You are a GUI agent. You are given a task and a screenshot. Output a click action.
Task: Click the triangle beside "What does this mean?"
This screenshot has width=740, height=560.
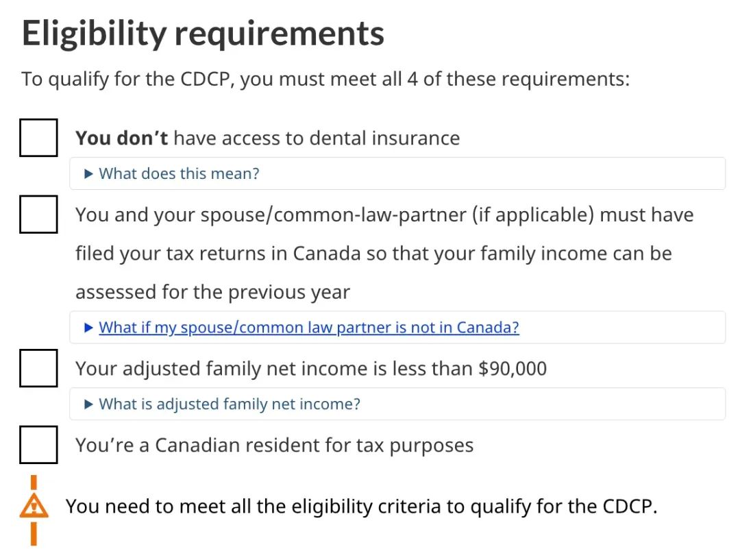click(x=88, y=174)
